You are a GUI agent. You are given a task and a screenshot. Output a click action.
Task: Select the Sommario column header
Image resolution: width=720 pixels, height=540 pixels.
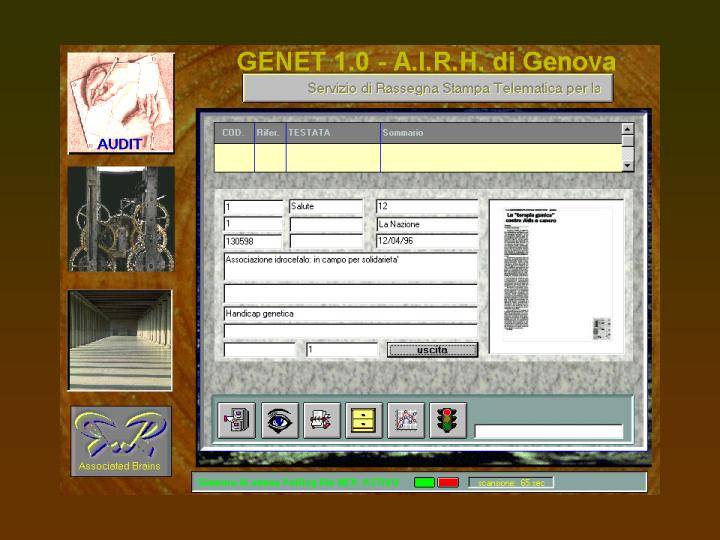point(501,133)
